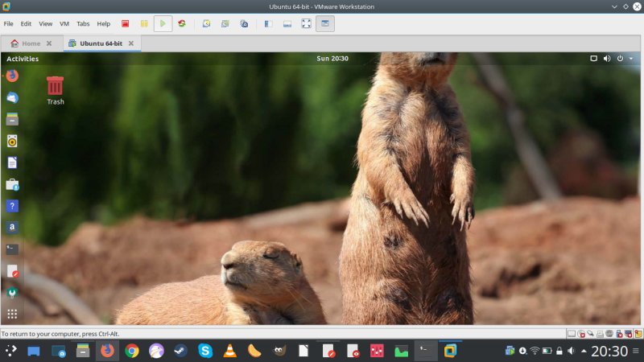Image resolution: width=644 pixels, height=362 pixels.
Task: Open Terminal from the Ubuntu dock
Action: 12,249
